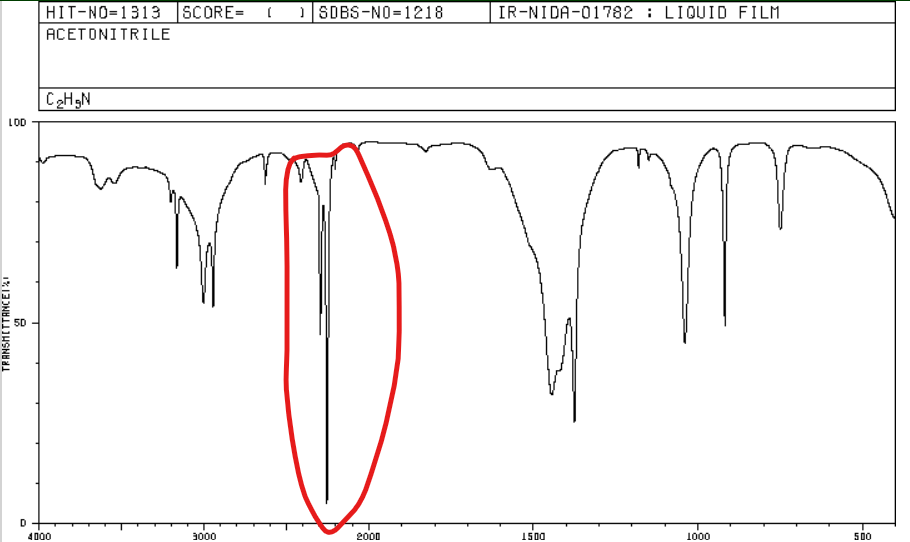
Task: Click the TRANSMITTANCE axis title
Action: [6, 322]
